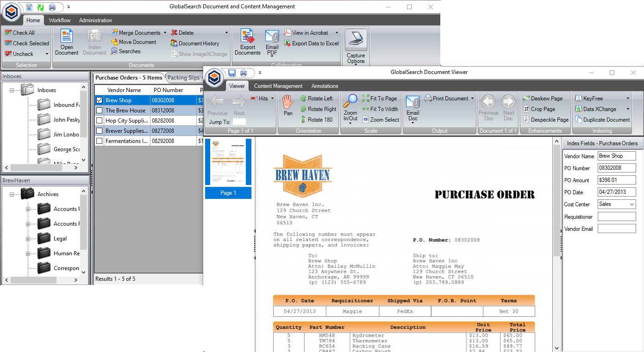Click Fit To Page
Viewport: 644px width, 352px height.
tap(379, 99)
